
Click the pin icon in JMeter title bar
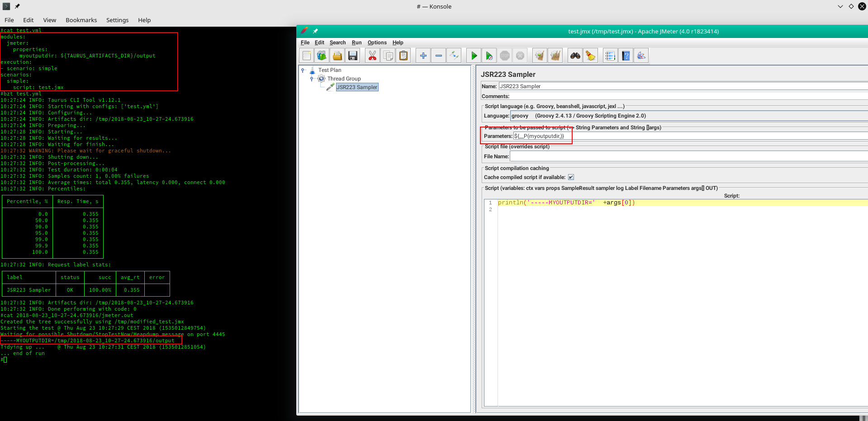click(315, 31)
